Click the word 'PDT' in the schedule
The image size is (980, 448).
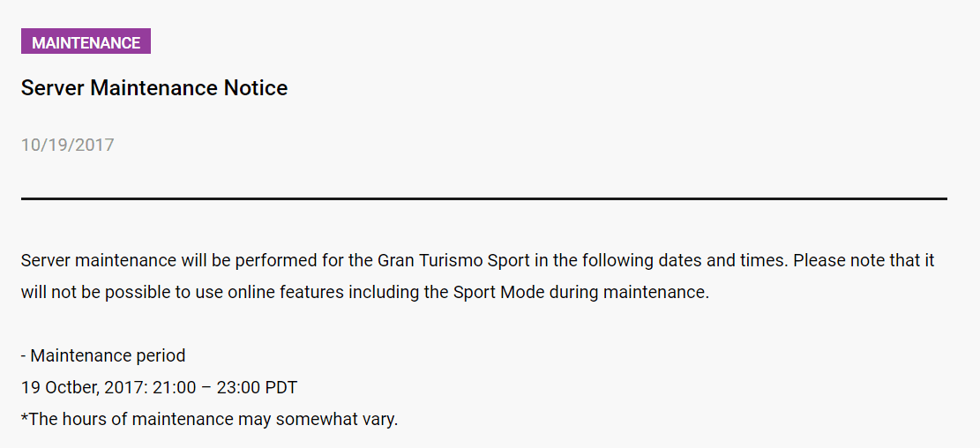(281, 387)
